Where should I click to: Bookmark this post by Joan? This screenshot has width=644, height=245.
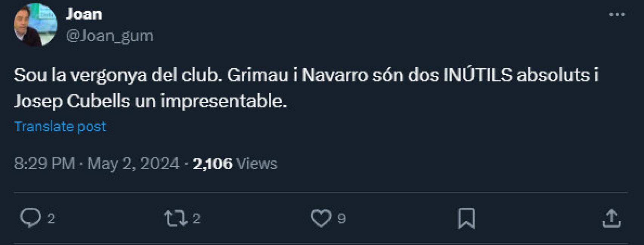(466, 218)
